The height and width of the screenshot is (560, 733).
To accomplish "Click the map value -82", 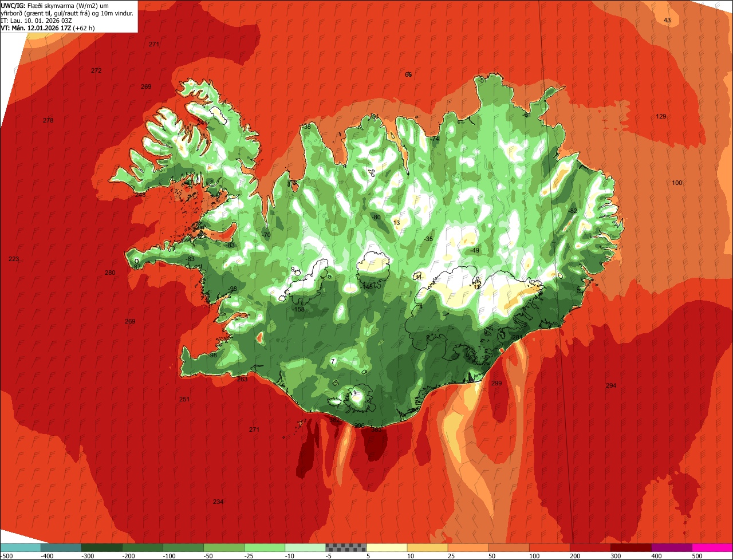I will click(x=573, y=211).
